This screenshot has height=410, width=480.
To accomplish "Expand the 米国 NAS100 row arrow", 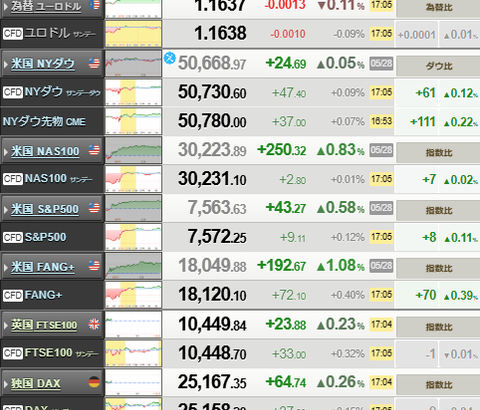I will click(6, 152).
